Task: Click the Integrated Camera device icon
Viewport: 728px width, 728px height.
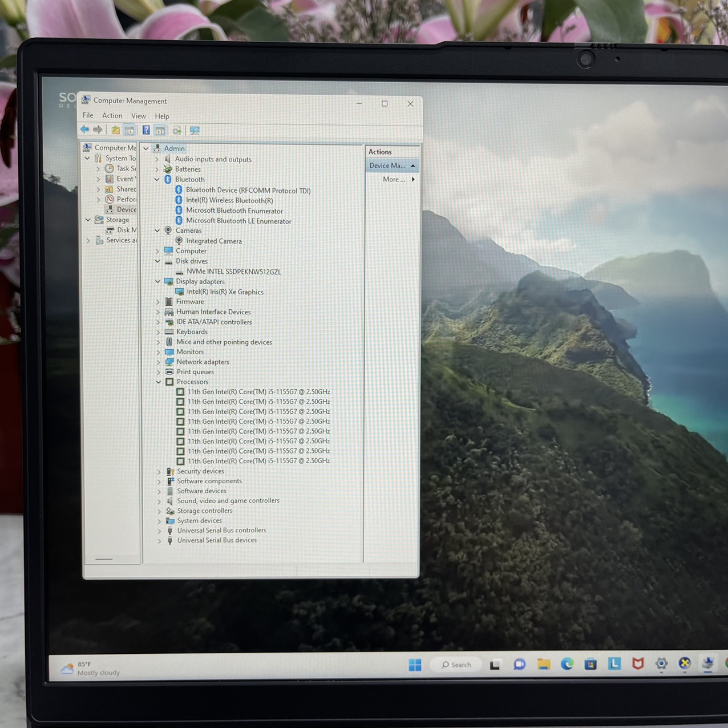Action: point(179,241)
